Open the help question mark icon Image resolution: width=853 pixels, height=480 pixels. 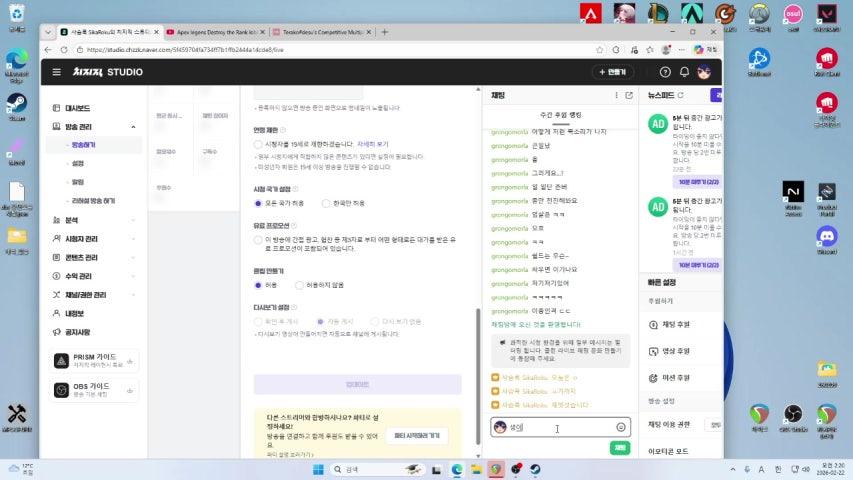665,72
